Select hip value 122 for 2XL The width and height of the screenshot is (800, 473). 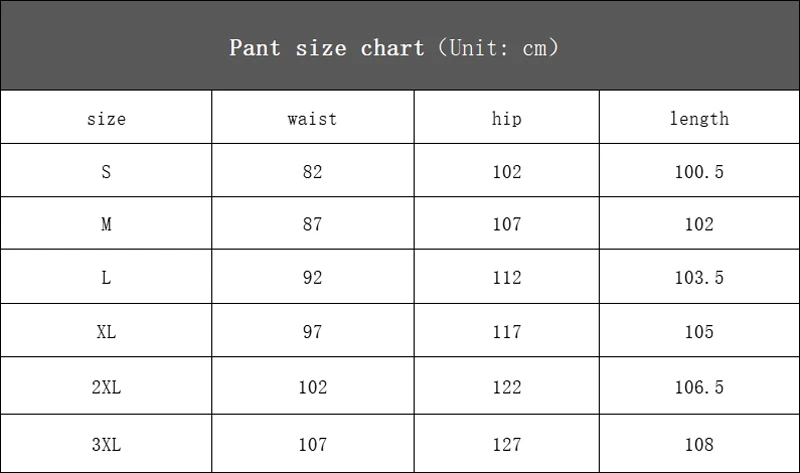507,387
